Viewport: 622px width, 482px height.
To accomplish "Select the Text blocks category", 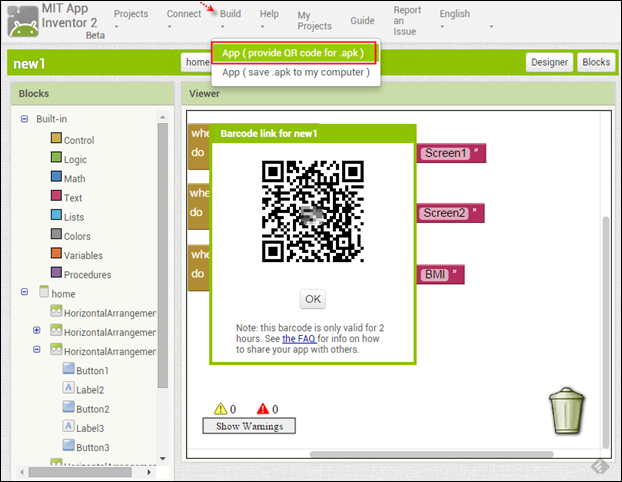I will pos(73,198).
